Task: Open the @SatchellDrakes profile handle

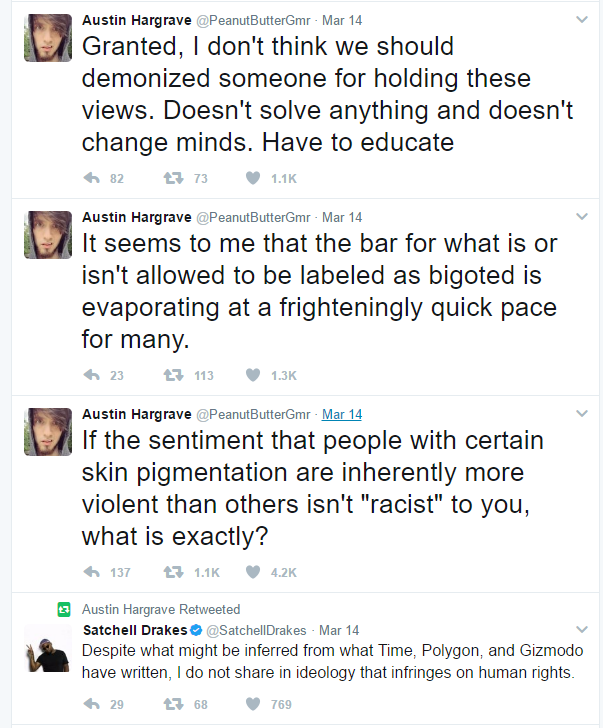Action: 256,630
